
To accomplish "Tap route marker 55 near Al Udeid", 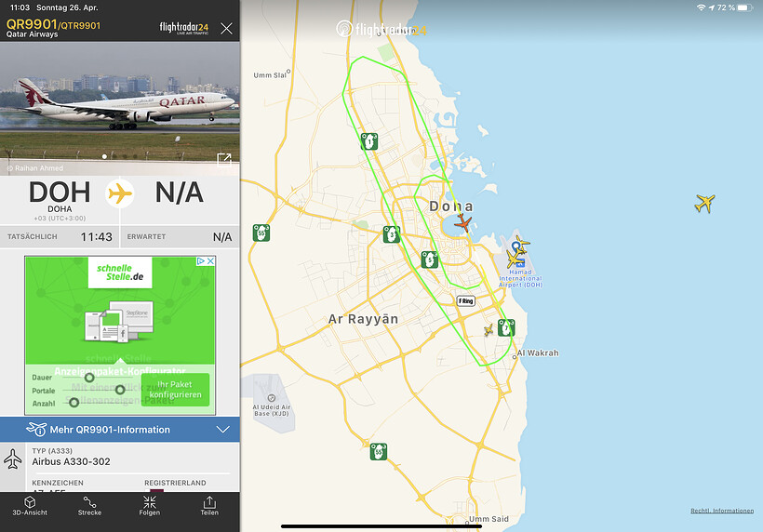I will pos(378,451).
